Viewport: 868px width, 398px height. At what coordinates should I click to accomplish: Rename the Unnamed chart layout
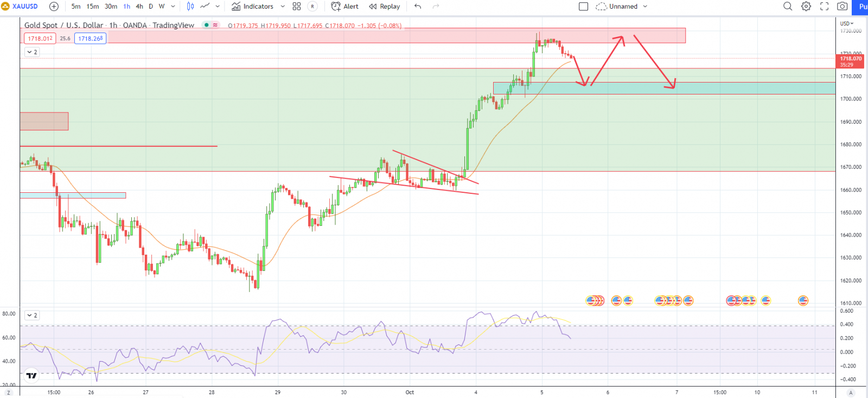pos(623,7)
